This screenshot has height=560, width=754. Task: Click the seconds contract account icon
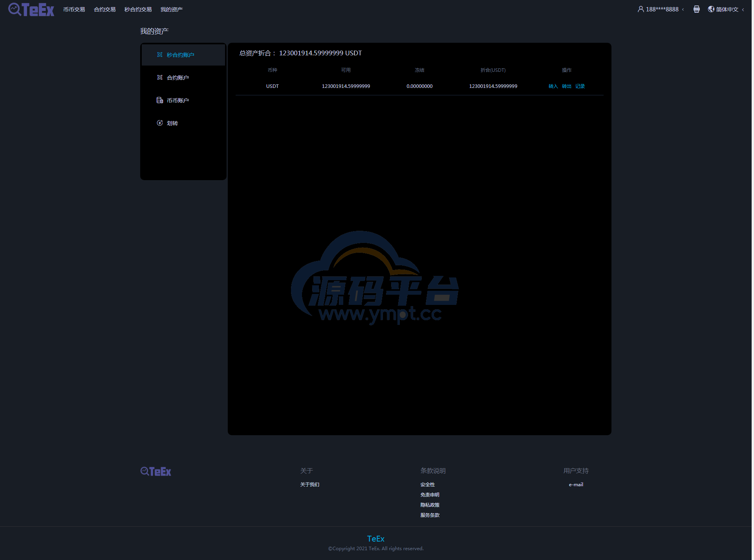(x=160, y=55)
